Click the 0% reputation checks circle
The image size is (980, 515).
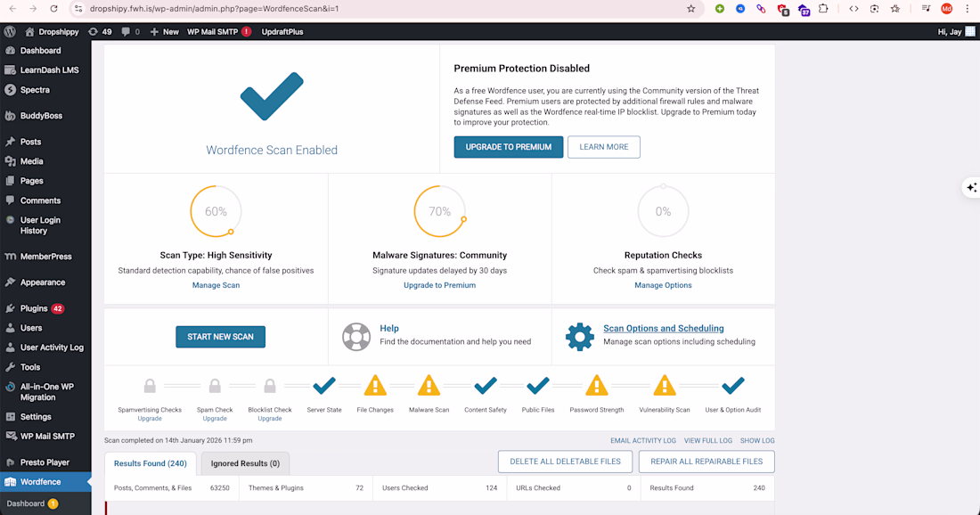663,211
